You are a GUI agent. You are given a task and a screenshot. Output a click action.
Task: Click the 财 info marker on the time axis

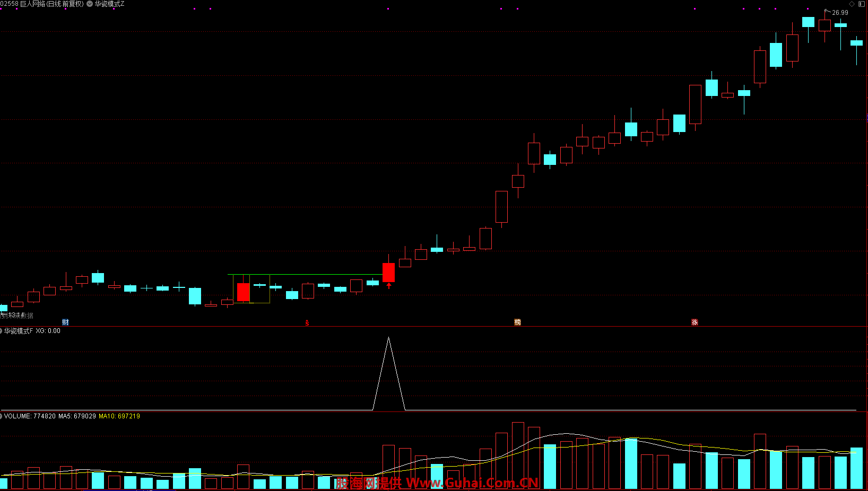click(x=65, y=322)
